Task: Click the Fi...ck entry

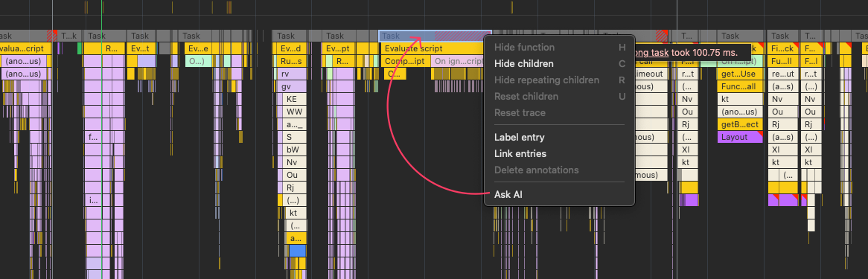Action: pos(782,48)
